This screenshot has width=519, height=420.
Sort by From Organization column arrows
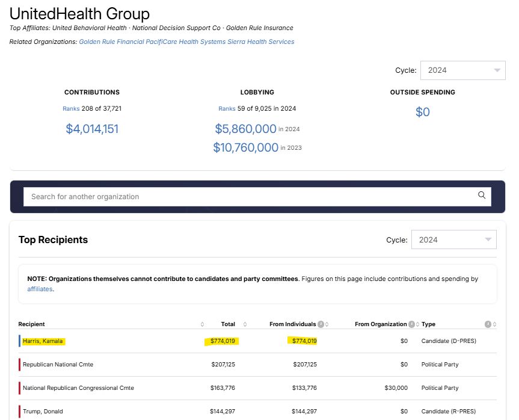[x=417, y=324]
